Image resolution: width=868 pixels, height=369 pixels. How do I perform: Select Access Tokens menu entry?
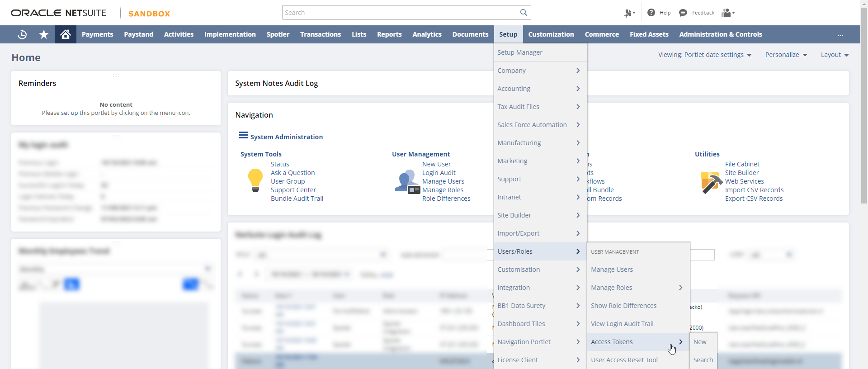point(638,342)
